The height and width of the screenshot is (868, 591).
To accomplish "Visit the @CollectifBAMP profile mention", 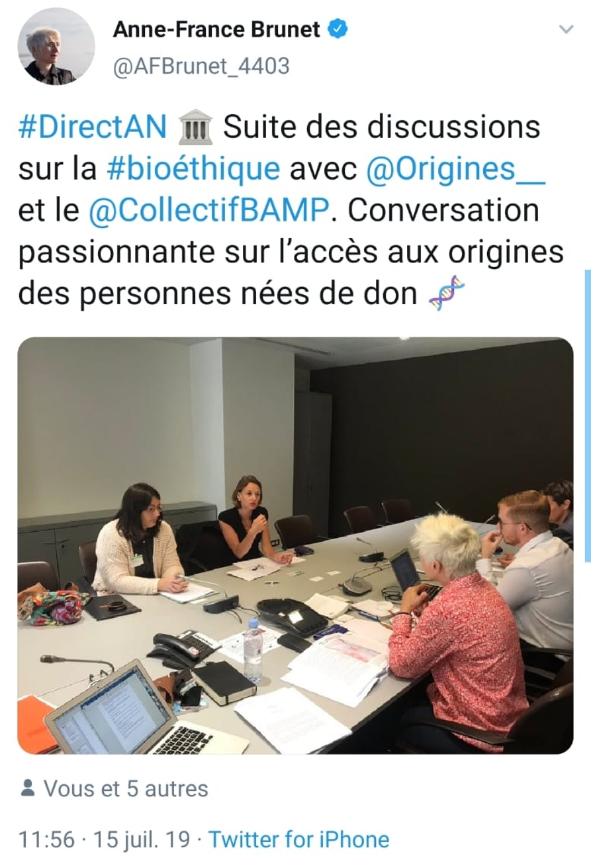I will [x=210, y=210].
